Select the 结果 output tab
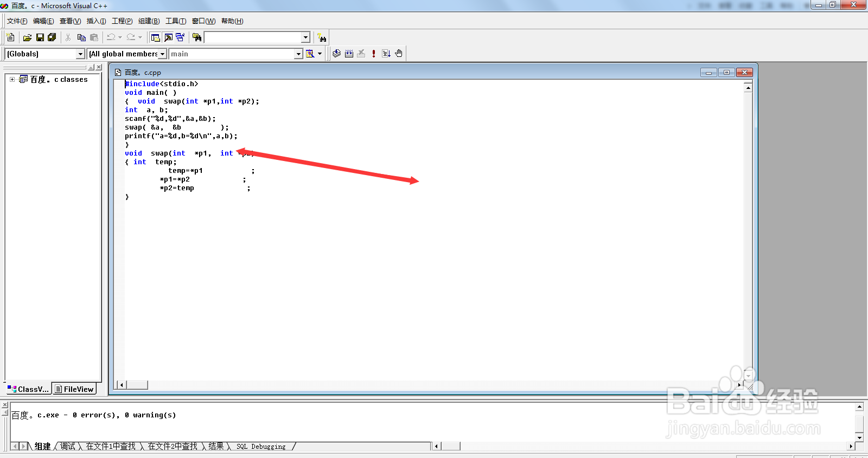This screenshot has height=458, width=868. tap(216, 446)
